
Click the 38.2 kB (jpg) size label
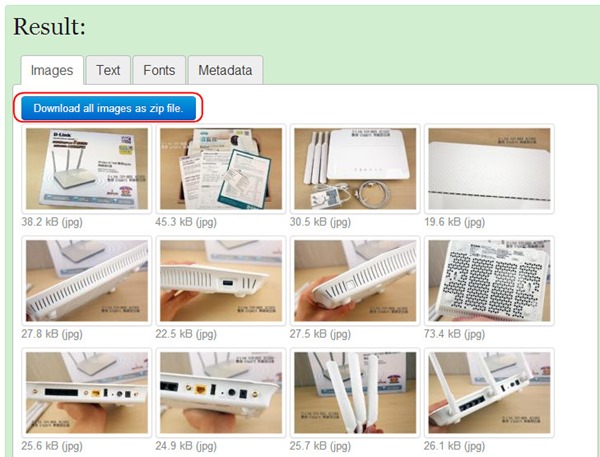pos(52,222)
